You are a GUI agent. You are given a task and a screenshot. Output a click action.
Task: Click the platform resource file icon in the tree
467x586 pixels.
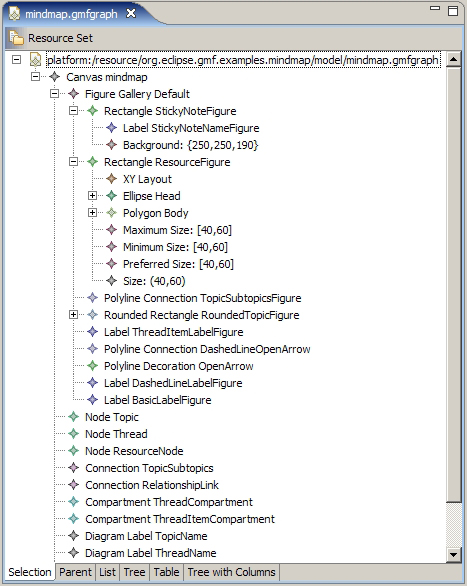click(35, 60)
